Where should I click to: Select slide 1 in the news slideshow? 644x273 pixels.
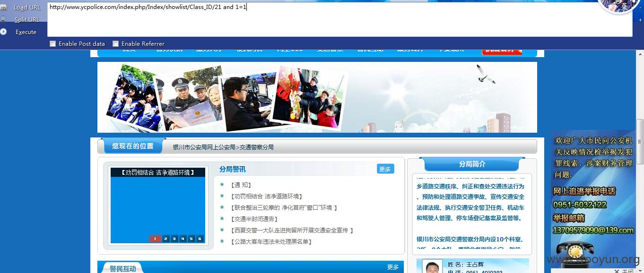click(x=155, y=239)
